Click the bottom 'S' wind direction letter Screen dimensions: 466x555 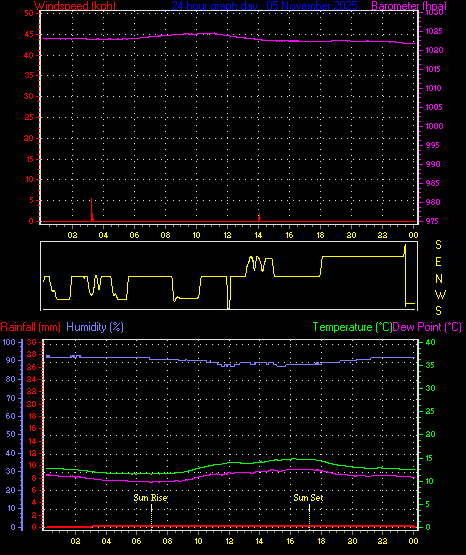[438, 311]
